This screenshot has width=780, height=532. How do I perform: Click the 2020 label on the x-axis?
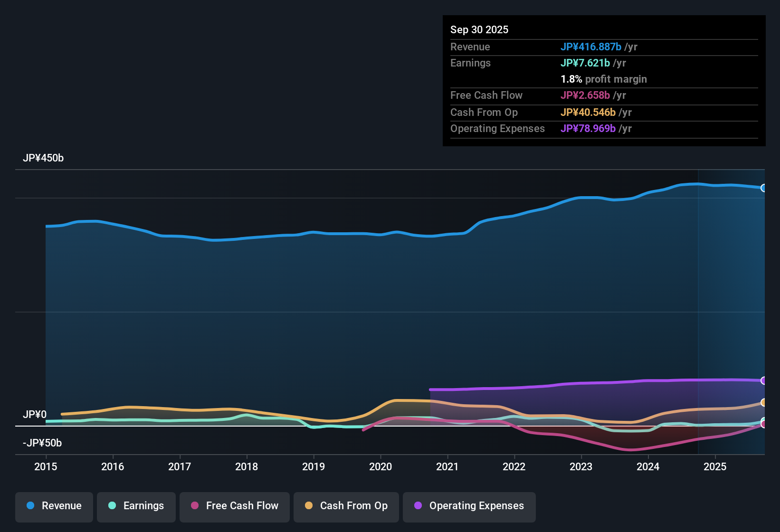[380, 467]
